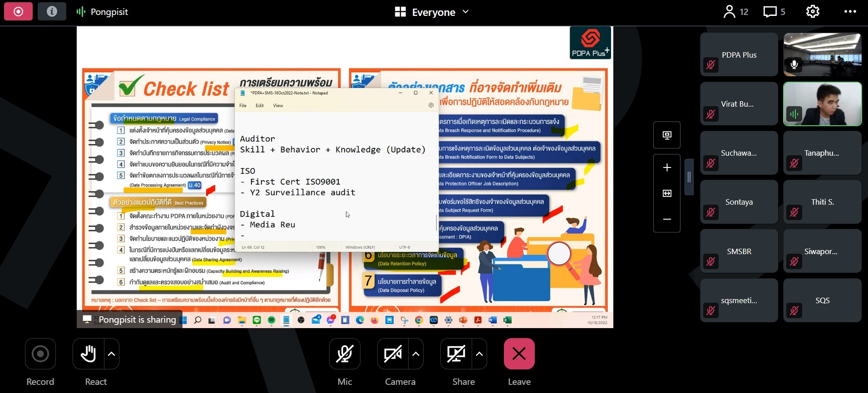Click the muted mic icon on Virat Bu... tile

pyautogui.click(x=711, y=114)
